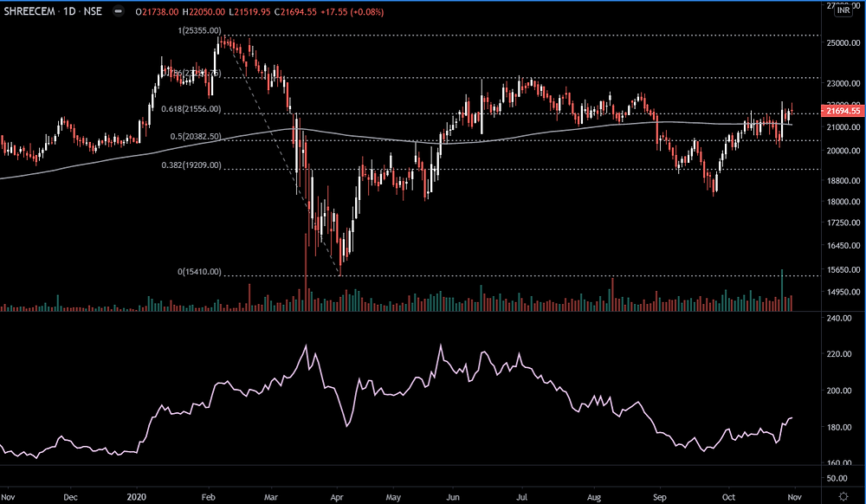Click the tallest green volume bar in late October
This screenshot has height=504, width=866.
click(782, 290)
